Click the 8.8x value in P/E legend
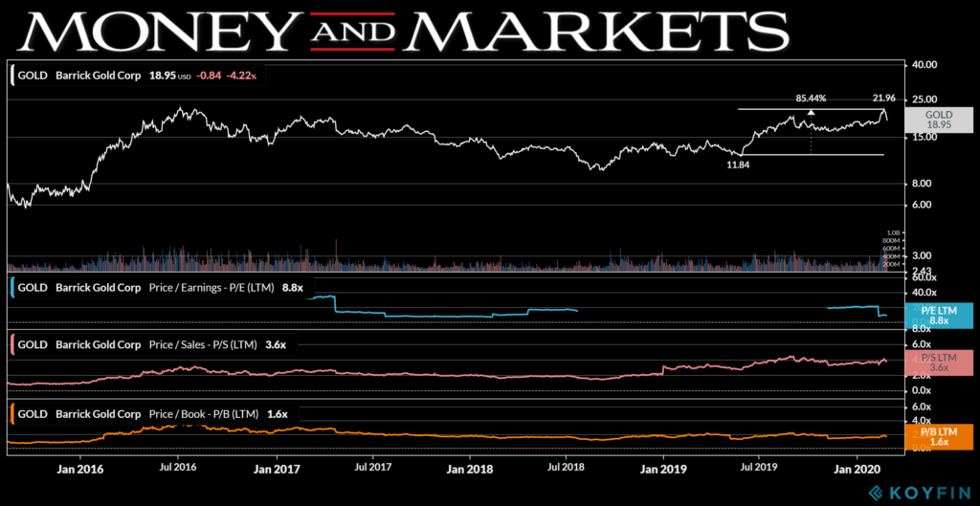980x506 pixels. [x=293, y=289]
